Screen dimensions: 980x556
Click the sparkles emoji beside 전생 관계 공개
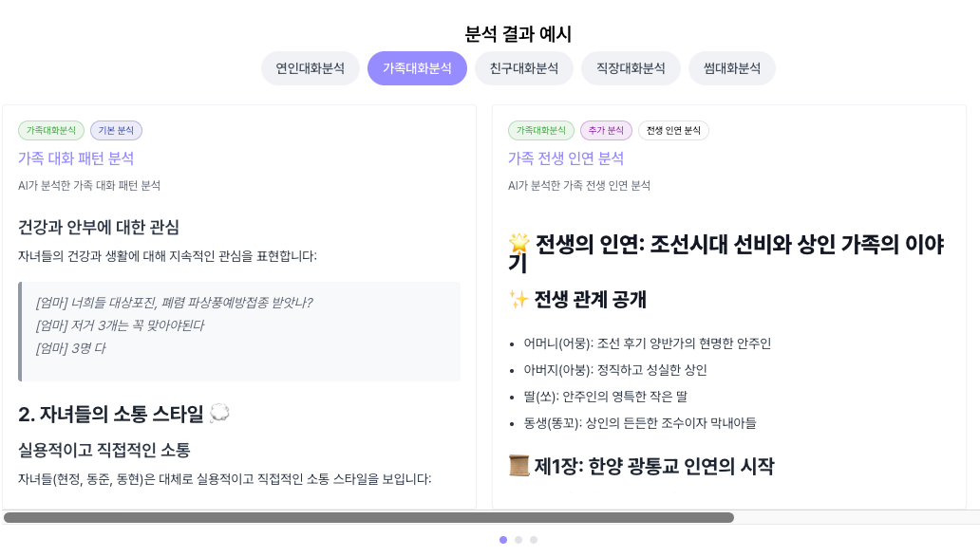click(x=518, y=299)
